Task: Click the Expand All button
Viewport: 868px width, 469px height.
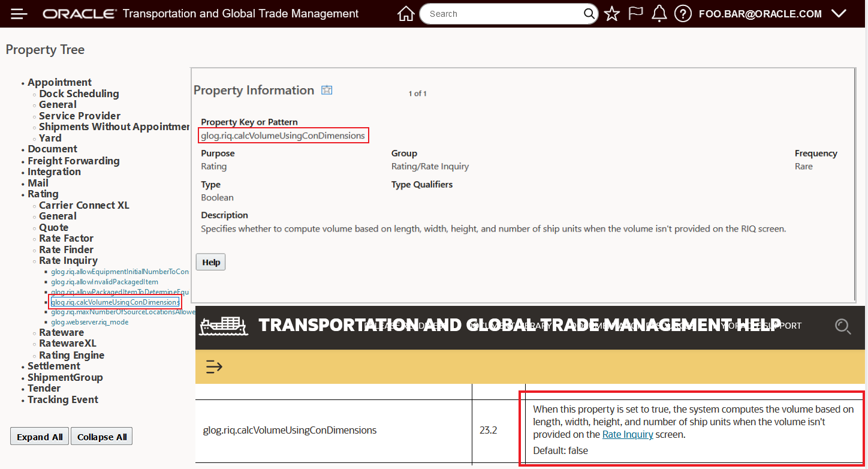Action: pyautogui.click(x=40, y=437)
